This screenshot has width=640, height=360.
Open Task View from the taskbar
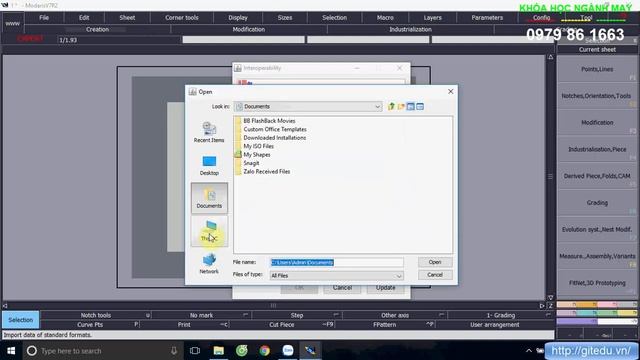(195, 351)
